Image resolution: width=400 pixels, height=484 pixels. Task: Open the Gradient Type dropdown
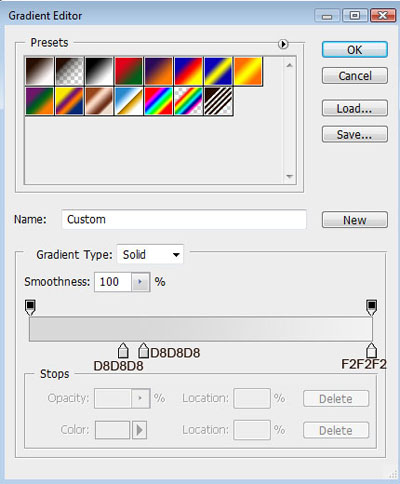click(150, 255)
